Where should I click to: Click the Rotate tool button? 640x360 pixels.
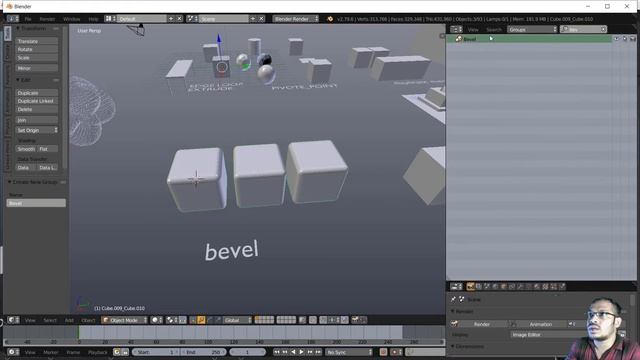click(x=37, y=49)
